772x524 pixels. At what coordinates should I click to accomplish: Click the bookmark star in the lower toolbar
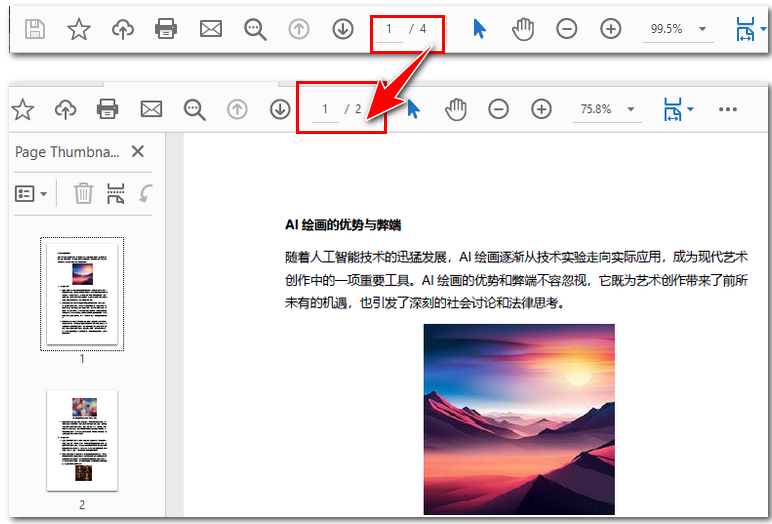point(23,109)
